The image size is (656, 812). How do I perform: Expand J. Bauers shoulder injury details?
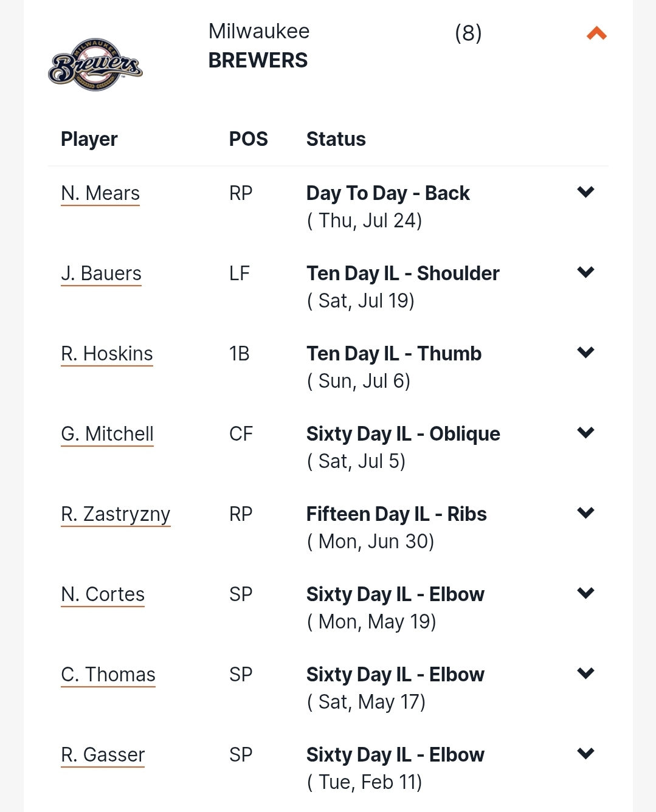(585, 272)
